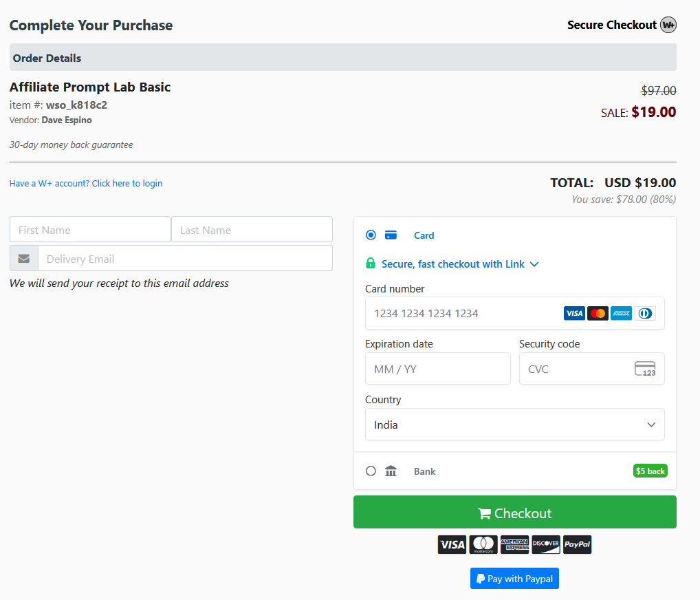Click the Mastercard icon beside card number
The width and height of the screenshot is (700, 600).
click(598, 313)
